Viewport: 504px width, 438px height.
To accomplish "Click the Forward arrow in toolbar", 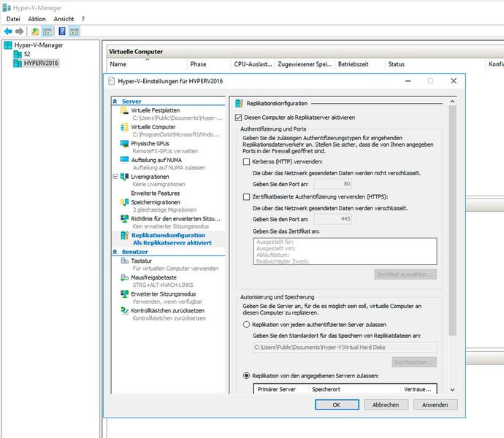I will pos(19,31).
